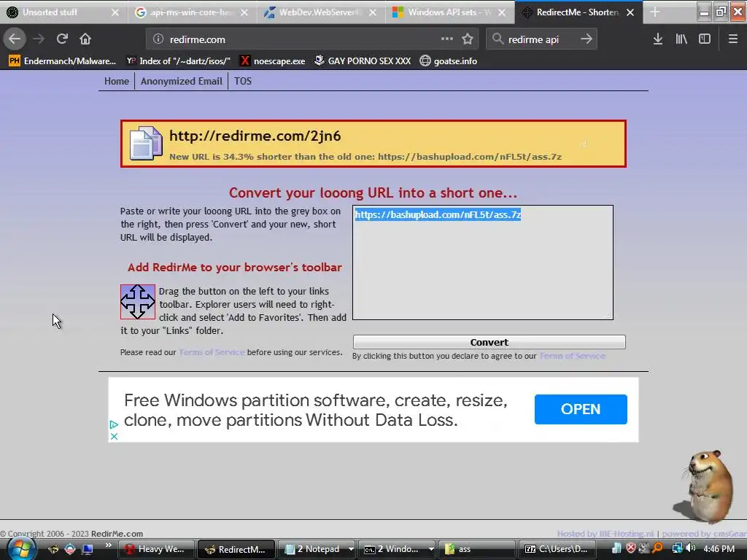Toggle the sidebar view
This screenshot has height=560, width=747.
point(705,39)
